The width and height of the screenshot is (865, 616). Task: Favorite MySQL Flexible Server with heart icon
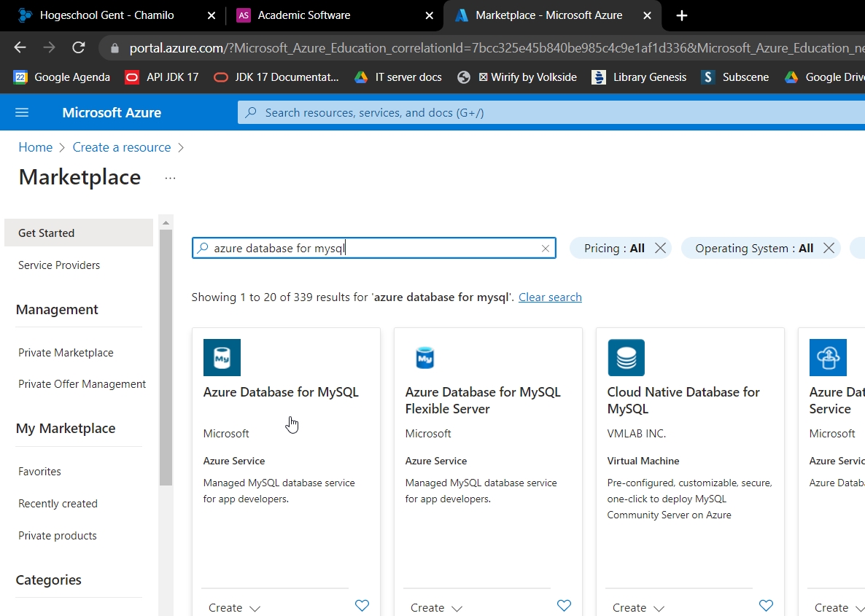564,606
